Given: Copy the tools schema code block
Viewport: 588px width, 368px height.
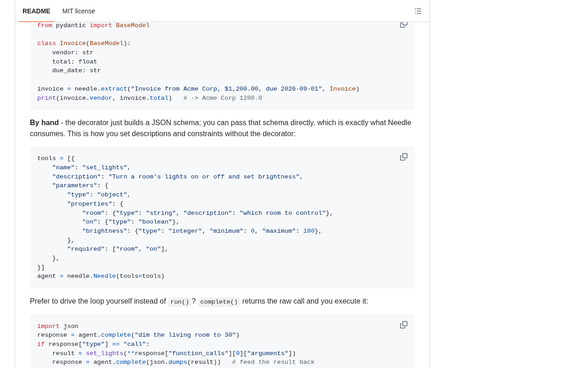Looking at the screenshot, I should tap(404, 157).
